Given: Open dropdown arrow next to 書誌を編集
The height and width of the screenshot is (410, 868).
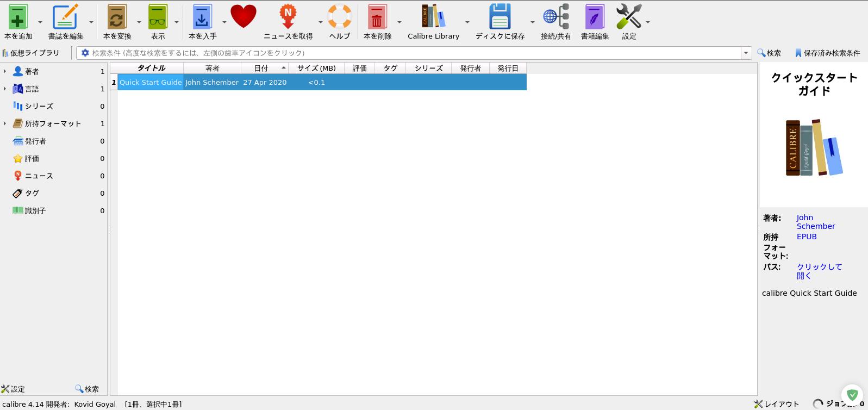Looking at the screenshot, I should [x=91, y=22].
